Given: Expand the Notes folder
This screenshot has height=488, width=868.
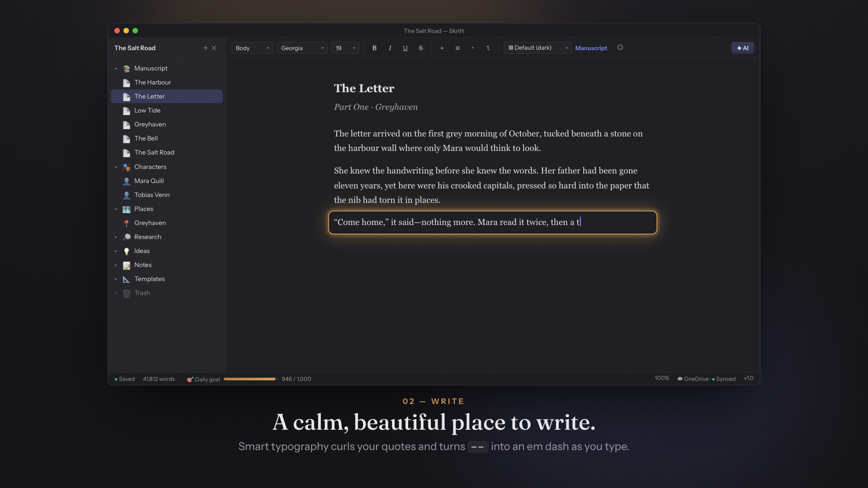Looking at the screenshot, I should coord(116,265).
